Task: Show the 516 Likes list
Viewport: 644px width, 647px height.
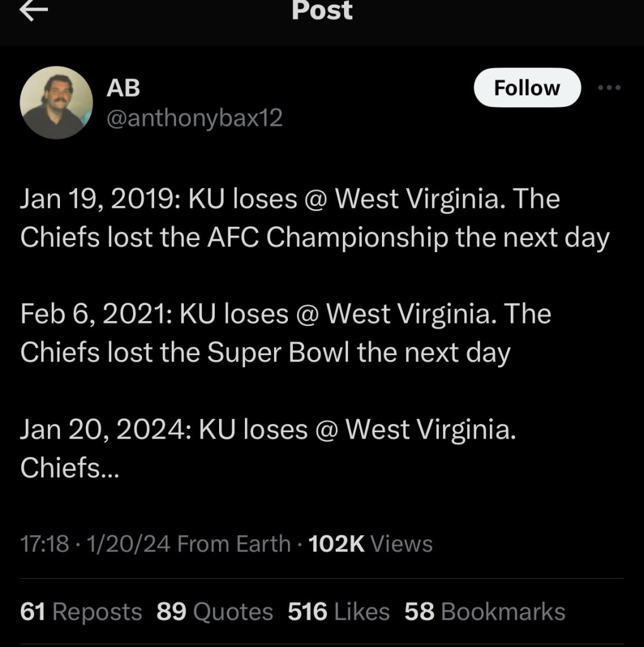Action: [338, 612]
